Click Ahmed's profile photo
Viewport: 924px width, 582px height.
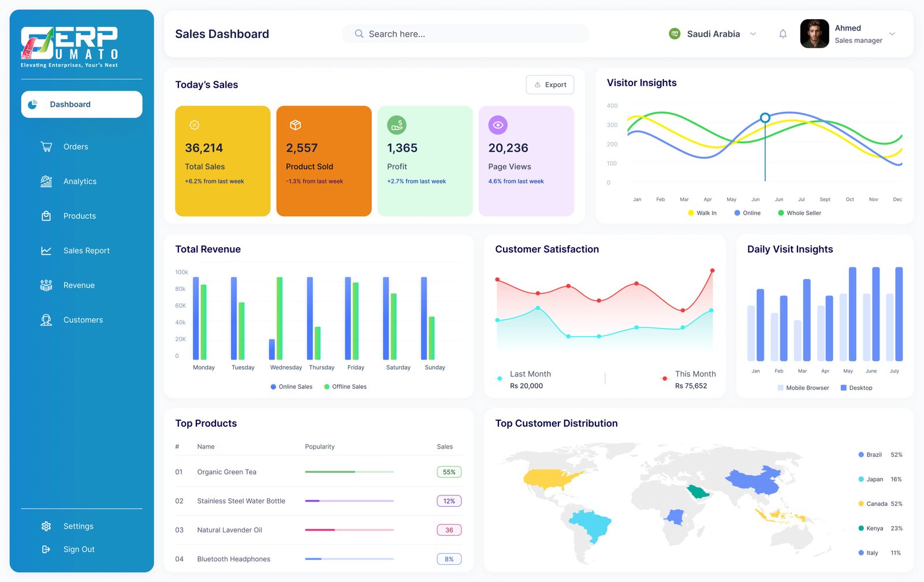tap(814, 34)
